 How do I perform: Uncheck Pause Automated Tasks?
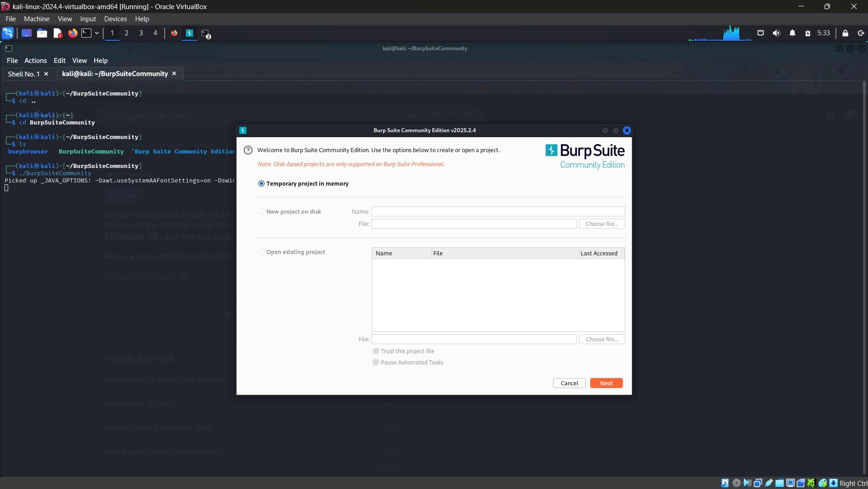click(375, 362)
